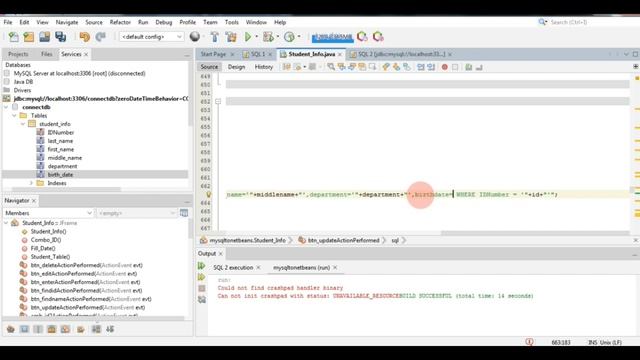The width and height of the screenshot is (640, 360).
Task: Collapse the Student_Info :: JFrame node
Action: (6, 223)
